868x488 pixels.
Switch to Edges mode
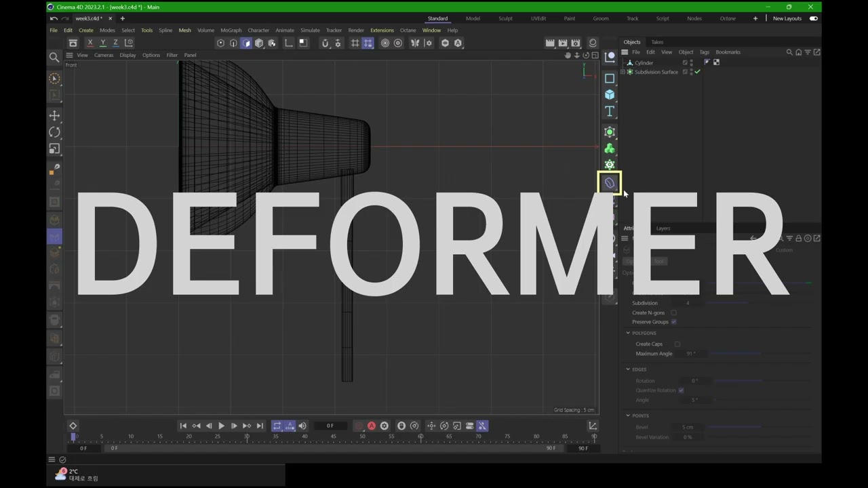pos(233,43)
